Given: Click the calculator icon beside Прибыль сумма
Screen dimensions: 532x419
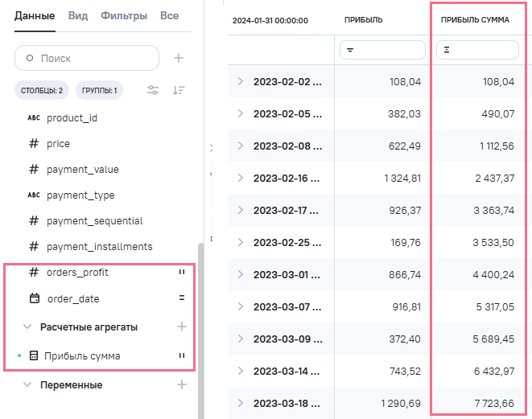Looking at the screenshot, I should 33,355.
